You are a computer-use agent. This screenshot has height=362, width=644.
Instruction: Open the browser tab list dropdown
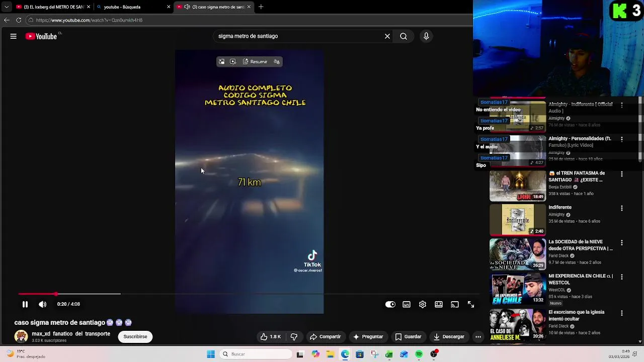pyautogui.click(x=6, y=7)
